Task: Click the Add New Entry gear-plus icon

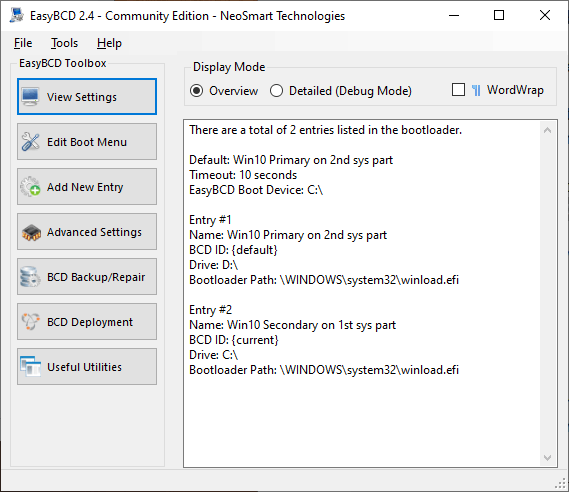Action: [x=30, y=186]
